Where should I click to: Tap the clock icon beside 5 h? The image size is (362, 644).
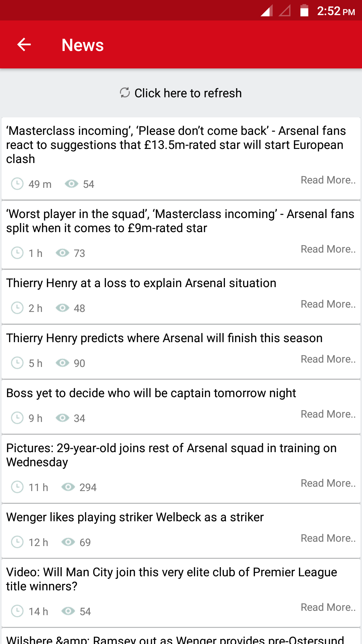pos(17,363)
